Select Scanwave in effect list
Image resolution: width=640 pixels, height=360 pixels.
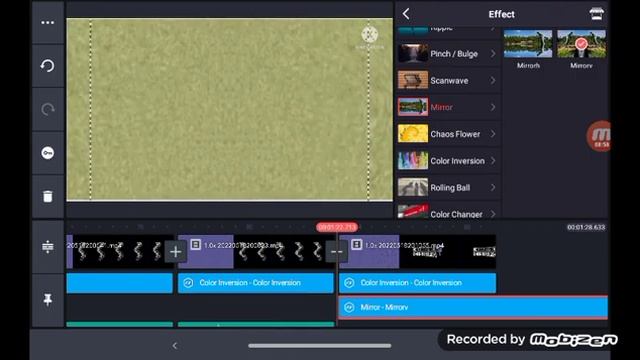(448, 80)
